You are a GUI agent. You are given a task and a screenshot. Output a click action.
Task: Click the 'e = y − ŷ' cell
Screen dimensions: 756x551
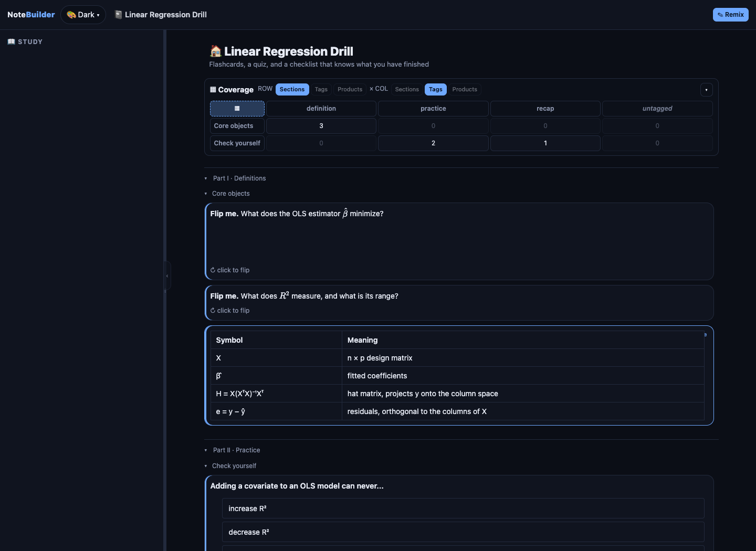point(276,411)
